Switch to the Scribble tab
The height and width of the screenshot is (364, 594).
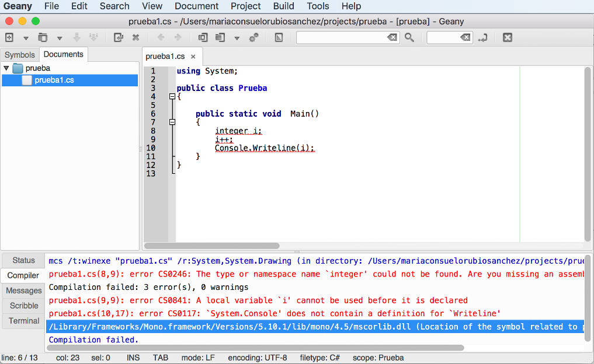23,306
